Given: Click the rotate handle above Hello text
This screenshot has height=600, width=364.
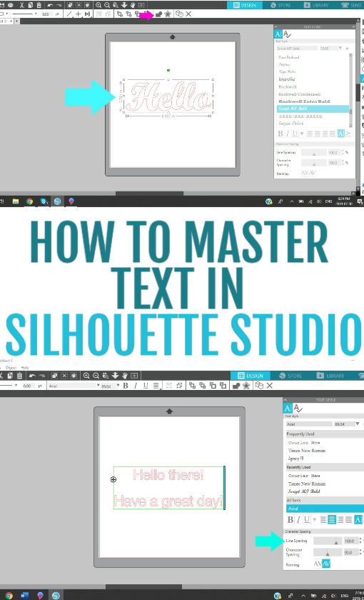Looking at the screenshot, I should pyautogui.click(x=168, y=70).
